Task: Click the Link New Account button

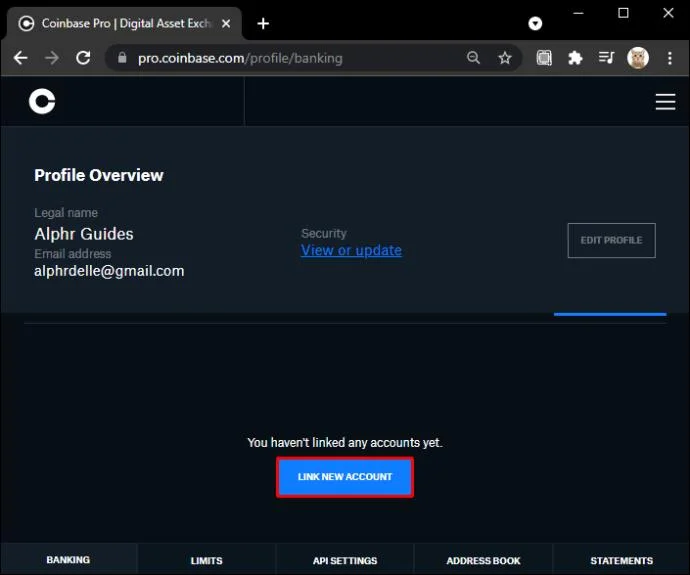Action: click(x=345, y=477)
